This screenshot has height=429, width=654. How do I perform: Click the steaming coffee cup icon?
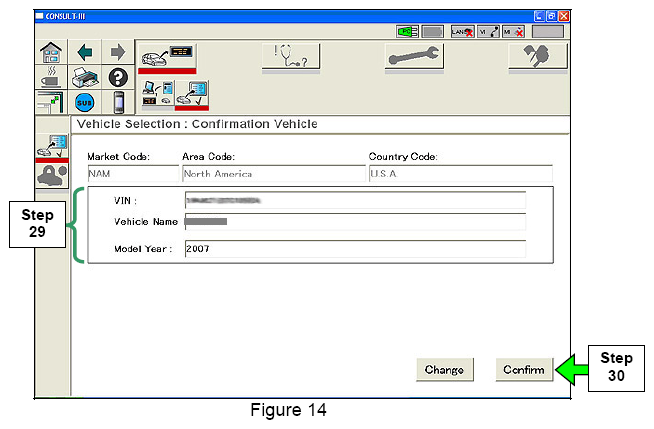click(49, 76)
